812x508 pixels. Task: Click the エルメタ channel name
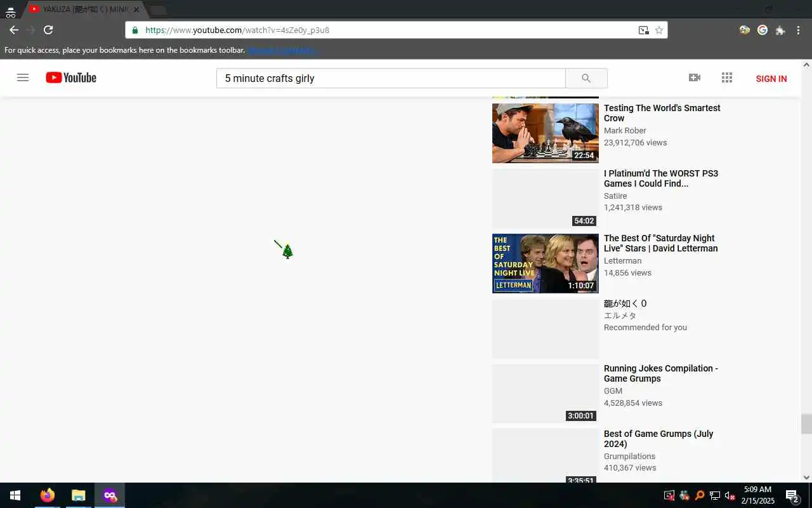tap(620, 316)
